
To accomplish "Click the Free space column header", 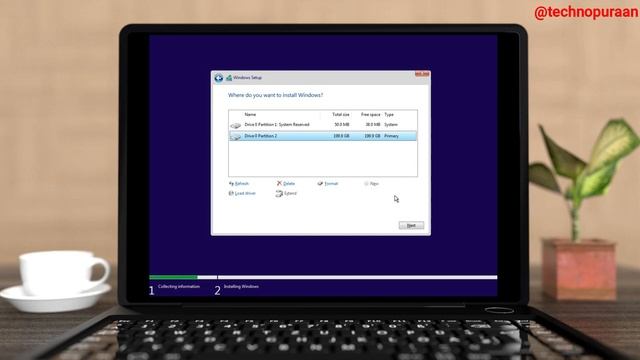I will coord(371,115).
